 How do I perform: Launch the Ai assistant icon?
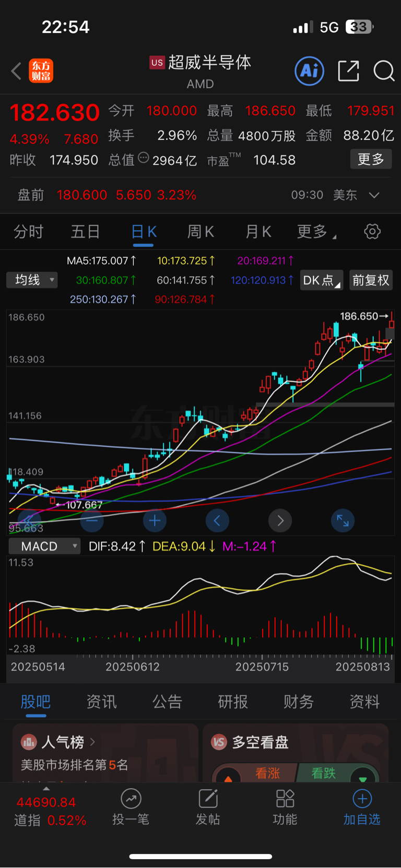[310, 71]
